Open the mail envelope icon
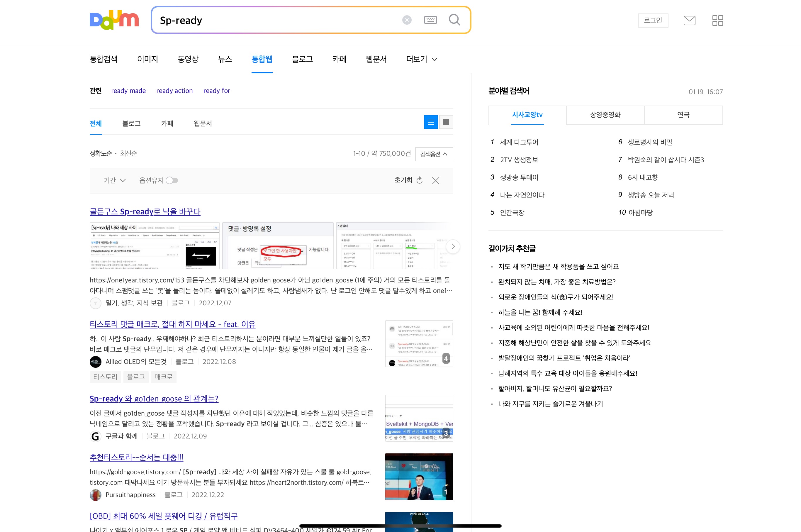The image size is (801, 532). coord(689,20)
